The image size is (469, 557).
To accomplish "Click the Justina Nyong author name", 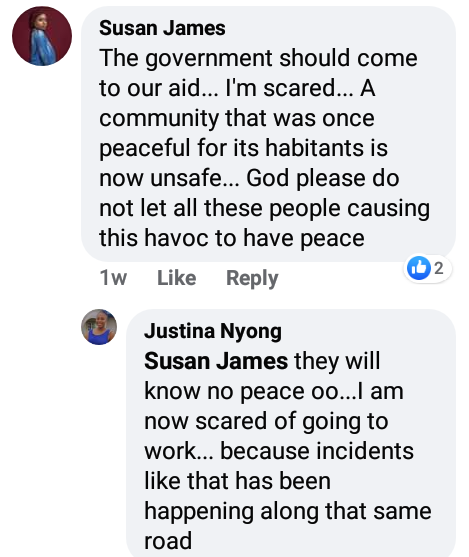I will (212, 331).
